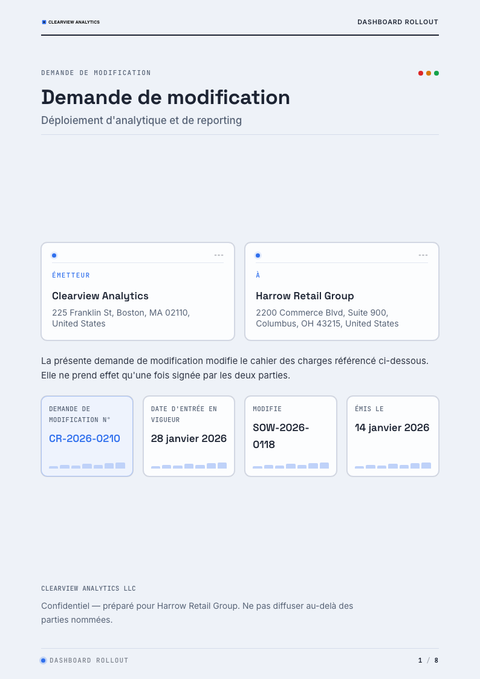This screenshot has height=679, width=480.
Task: Click the Demande de modification title heading
Action: [165, 97]
